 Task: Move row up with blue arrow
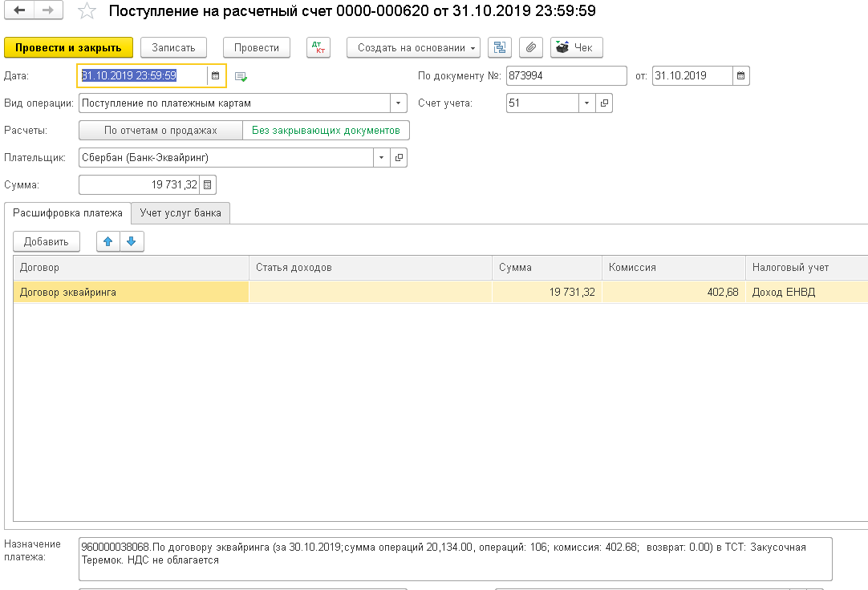(109, 241)
